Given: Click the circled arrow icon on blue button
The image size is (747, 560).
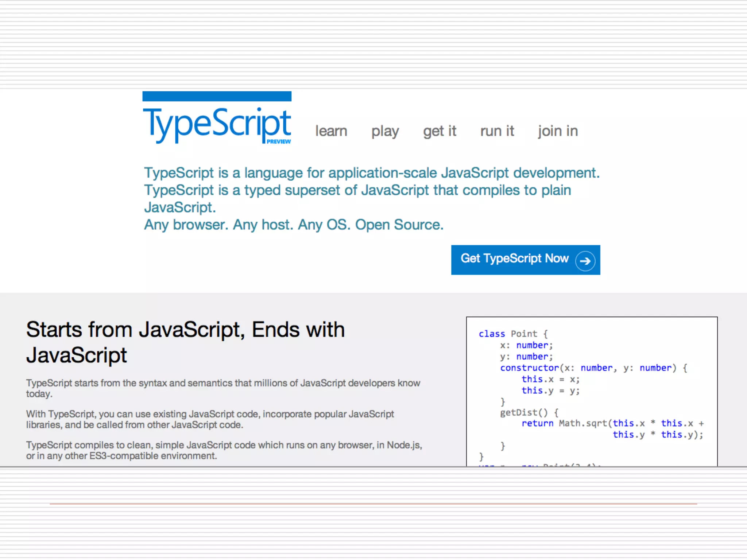Looking at the screenshot, I should pos(585,261).
